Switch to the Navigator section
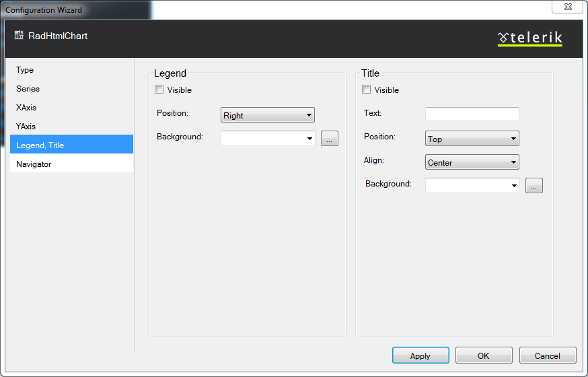Screen dimensions: 588x377 pyautogui.click(x=34, y=164)
